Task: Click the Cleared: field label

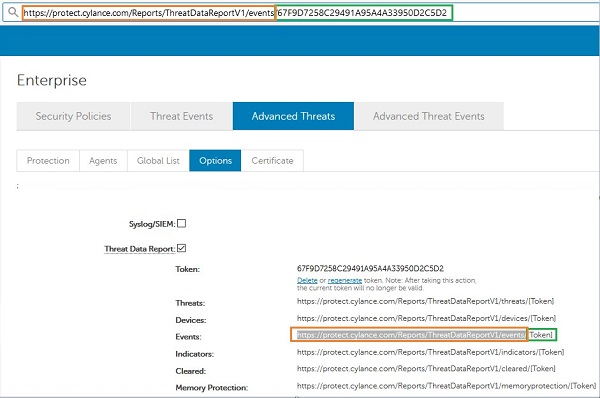Action: pos(191,371)
